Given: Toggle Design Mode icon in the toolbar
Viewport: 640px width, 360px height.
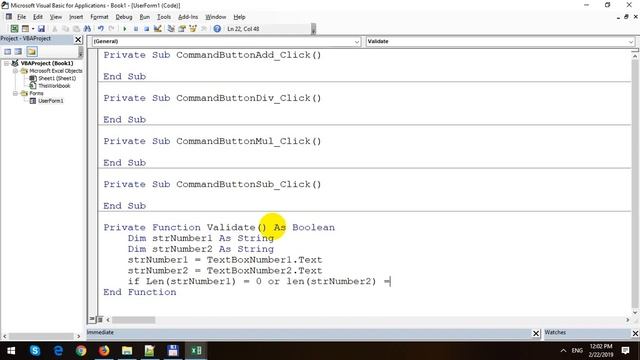Looking at the screenshot, I should [x=157, y=29].
